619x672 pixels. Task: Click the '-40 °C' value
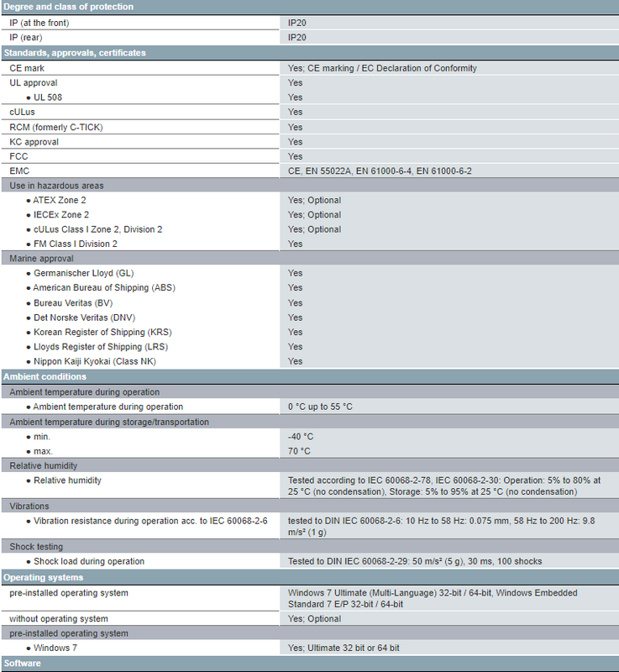coord(301,437)
